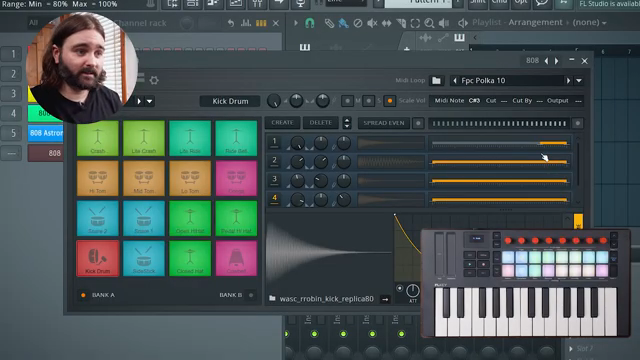
Task: Switch to previous 808 plugin preset
Action: coord(547,61)
